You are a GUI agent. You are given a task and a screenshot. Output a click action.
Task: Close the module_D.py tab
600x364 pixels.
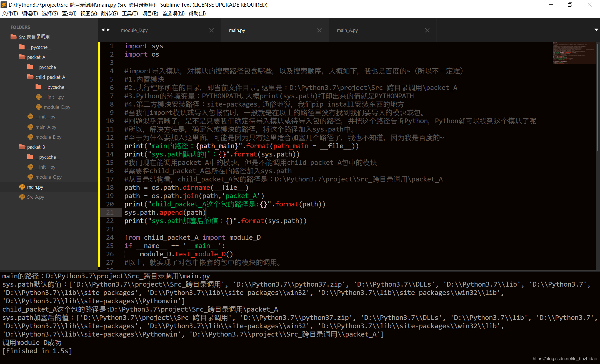211,30
